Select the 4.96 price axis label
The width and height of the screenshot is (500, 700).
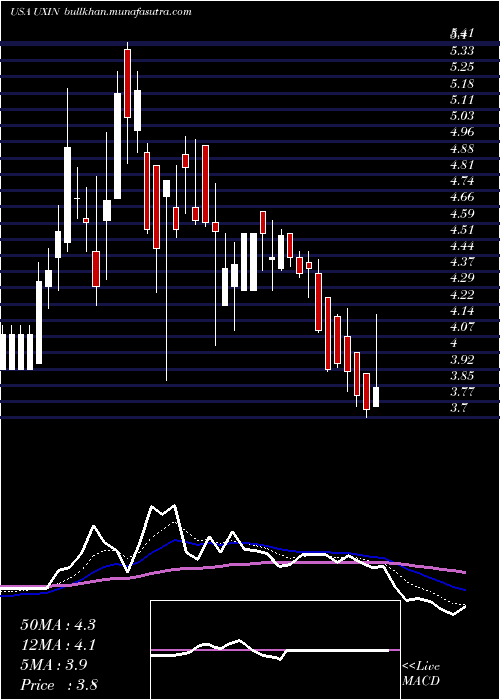coord(462,132)
